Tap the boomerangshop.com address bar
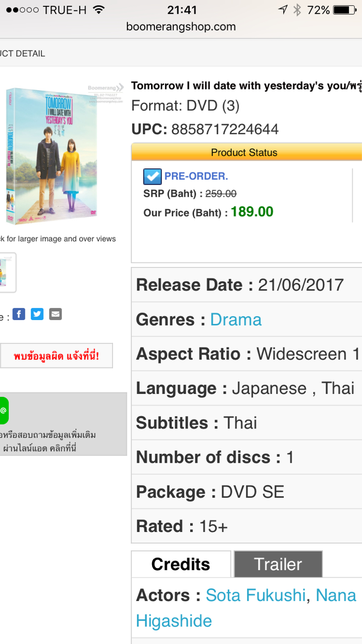 coord(181,27)
